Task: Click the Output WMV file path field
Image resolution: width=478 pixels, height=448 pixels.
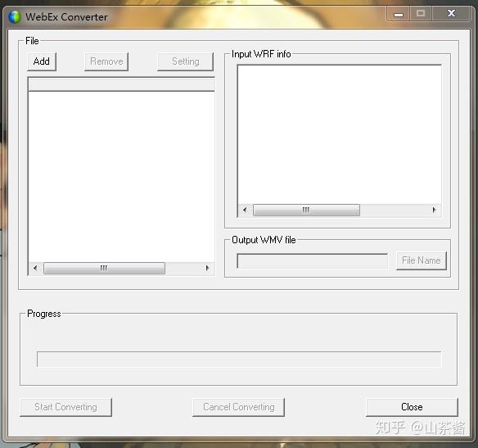Action: (313, 261)
